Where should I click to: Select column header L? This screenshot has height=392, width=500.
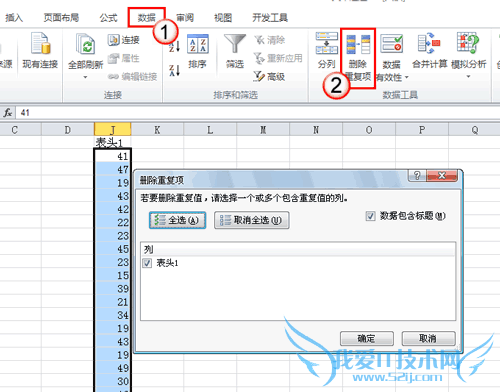point(210,129)
